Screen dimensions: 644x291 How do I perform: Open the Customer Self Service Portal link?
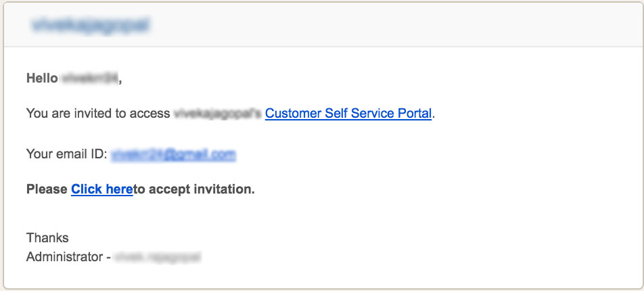click(348, 114)
